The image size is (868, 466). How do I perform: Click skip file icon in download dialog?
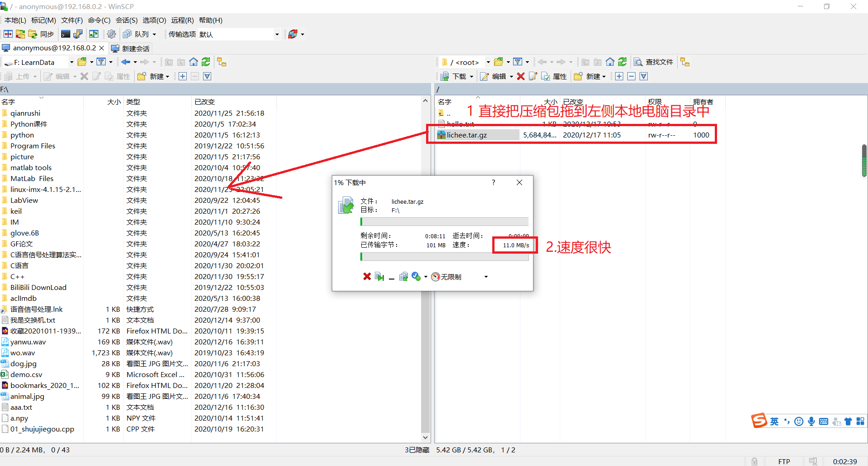coord(380,276)
